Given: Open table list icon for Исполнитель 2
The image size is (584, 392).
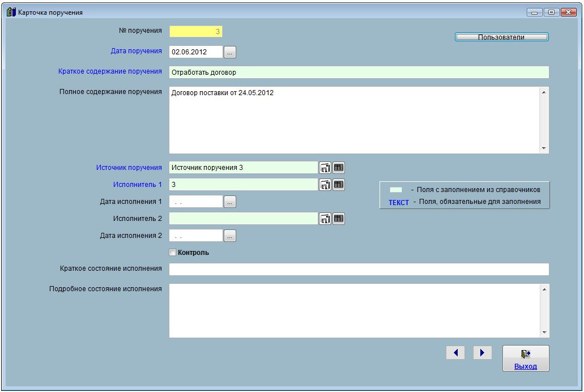Looking at the screenshot, I should pos(339,219).
